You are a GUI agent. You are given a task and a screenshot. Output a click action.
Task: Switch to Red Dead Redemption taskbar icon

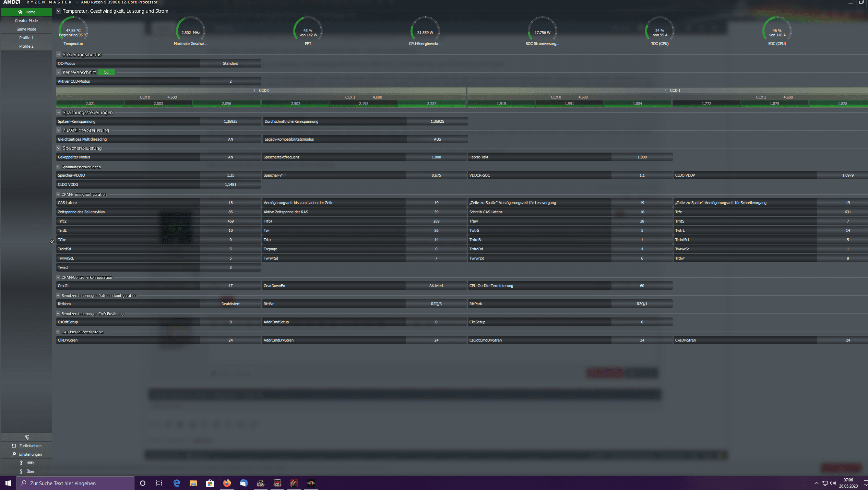294,483
